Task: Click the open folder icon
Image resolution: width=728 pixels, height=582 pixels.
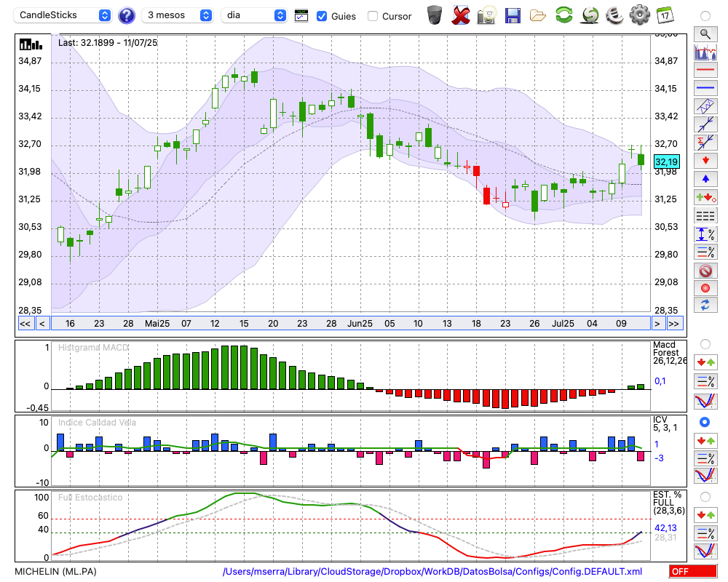Action: [538, 16]
